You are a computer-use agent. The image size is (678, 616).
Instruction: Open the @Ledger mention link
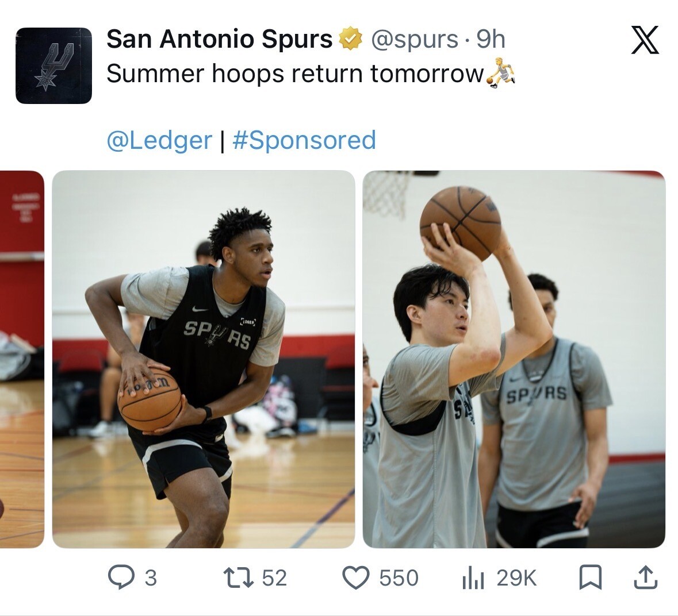159,140
